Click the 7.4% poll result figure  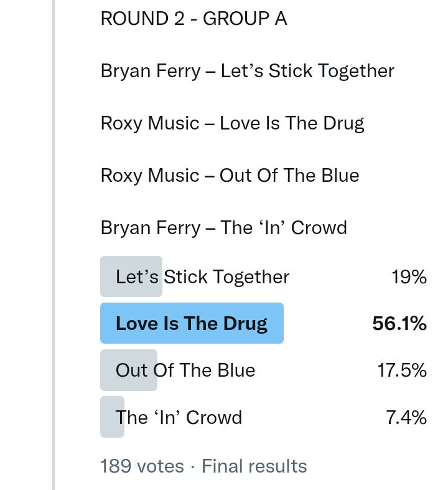(406, 417)
